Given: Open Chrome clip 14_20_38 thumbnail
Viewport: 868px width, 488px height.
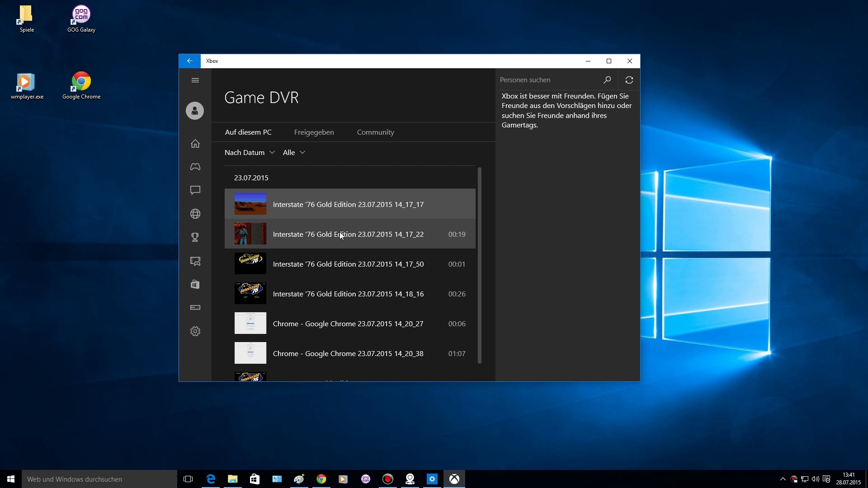Looking at the screenshot, I should pos(250,353).
